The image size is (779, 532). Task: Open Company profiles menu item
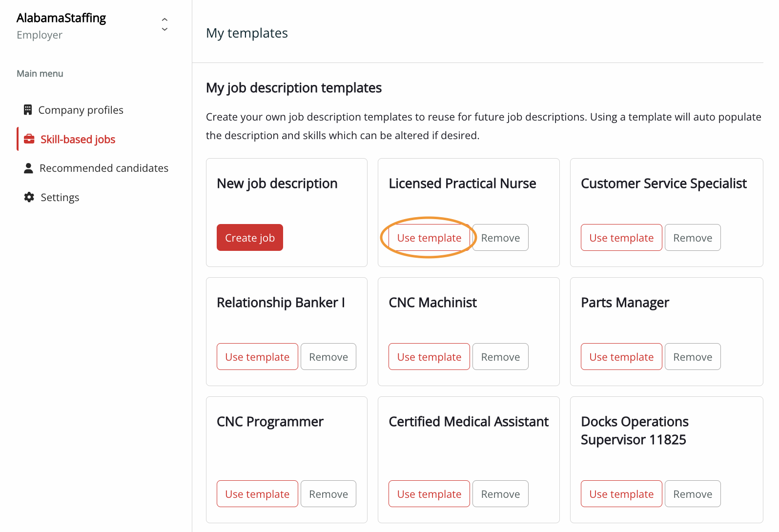pos(81,110)
